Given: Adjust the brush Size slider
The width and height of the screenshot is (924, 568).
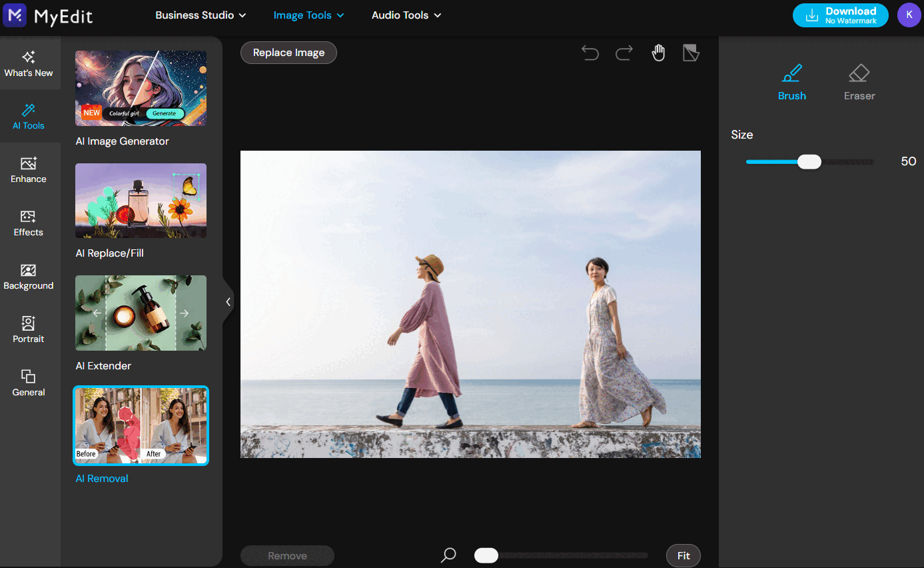Looking at the screenshot, I should click(809, 161).
